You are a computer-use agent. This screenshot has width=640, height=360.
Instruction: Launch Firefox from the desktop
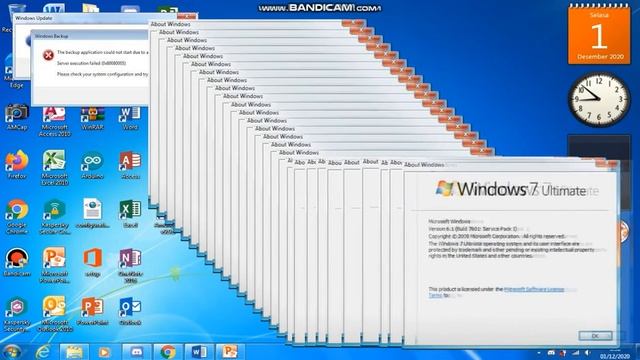17,165
